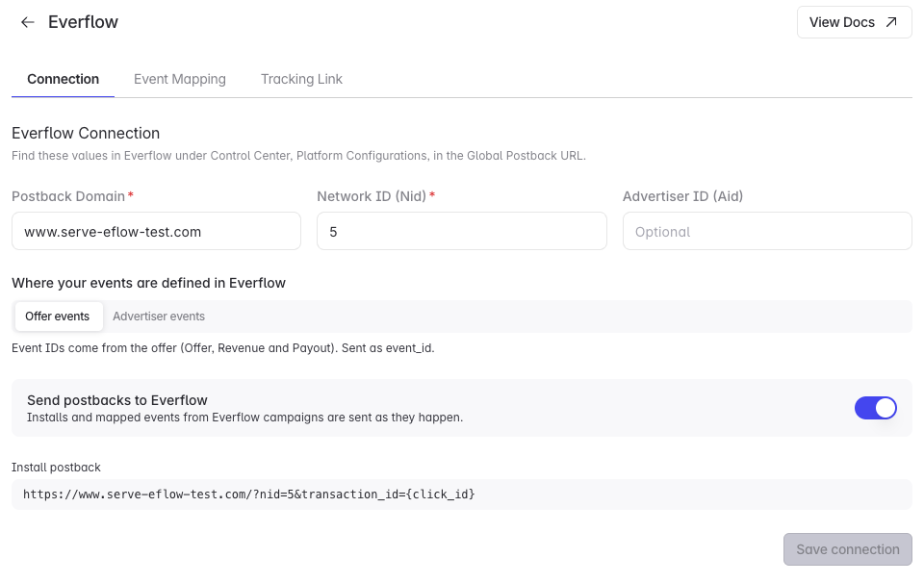Viewport: 924px width, 583px height.
Task: Click the Postback Domain input field
Action: coord(156,232)
